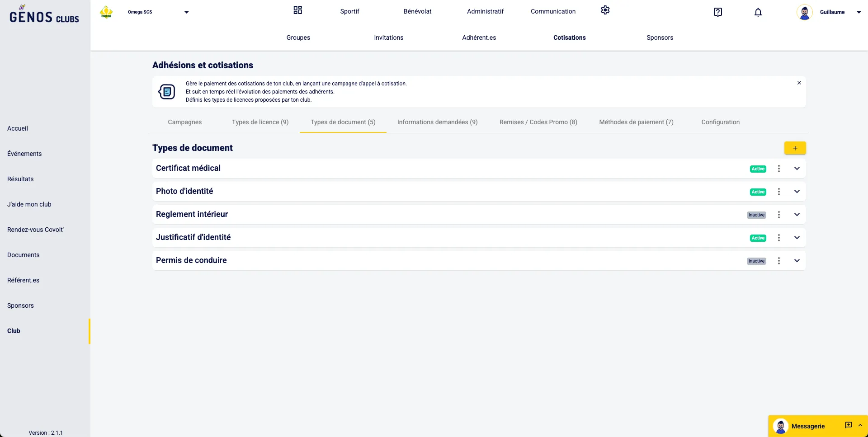The image size is (868, 437).
Task: Open the Omega SCS club dropdown
Action: pos(186,12)
